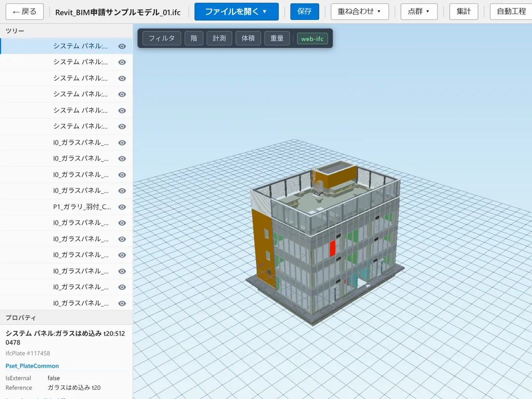Viewport: 532px width, 399px height.
Task: Click the Reference property label
Action: tap(19, 387)
